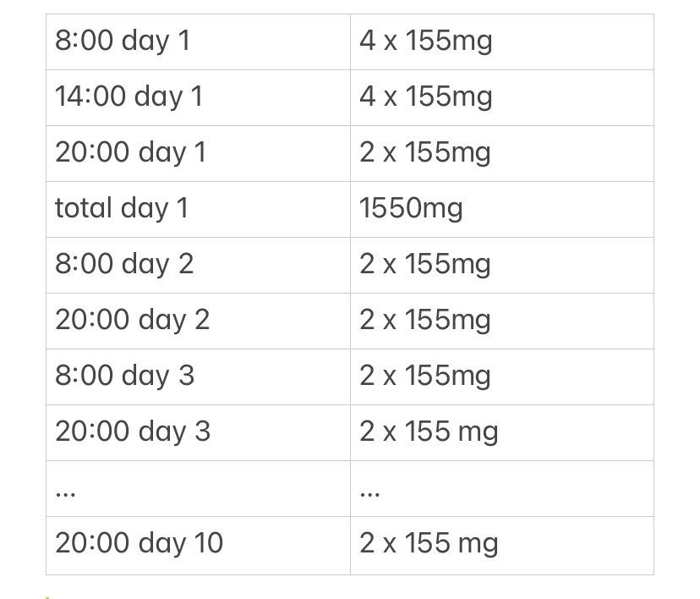Select the dosage cell for 14:00 day 1

coord(425,96)
